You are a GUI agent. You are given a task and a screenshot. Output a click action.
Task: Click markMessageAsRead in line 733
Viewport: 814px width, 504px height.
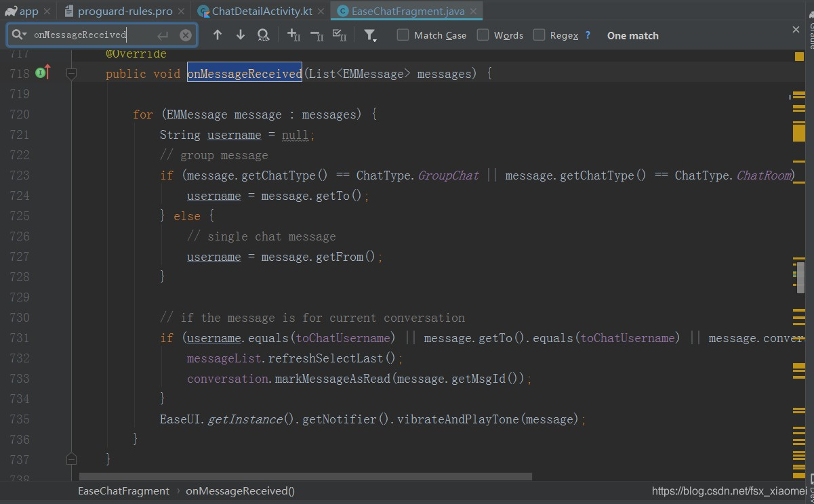pos(332,379)
